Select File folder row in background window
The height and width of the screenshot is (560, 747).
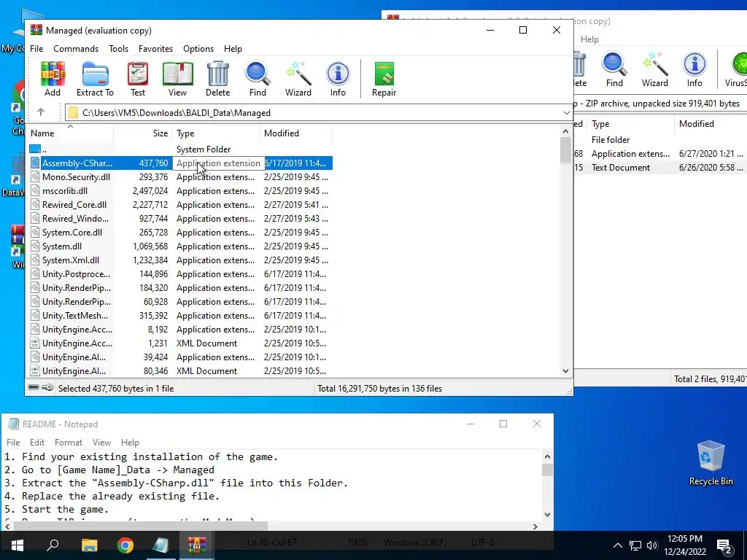pos(660,139)
